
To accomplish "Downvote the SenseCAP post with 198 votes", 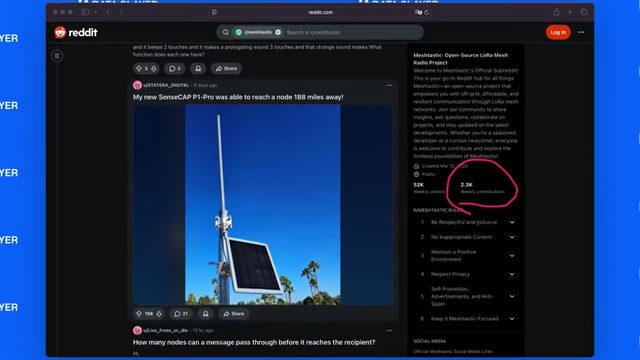I will coord(159,314).
